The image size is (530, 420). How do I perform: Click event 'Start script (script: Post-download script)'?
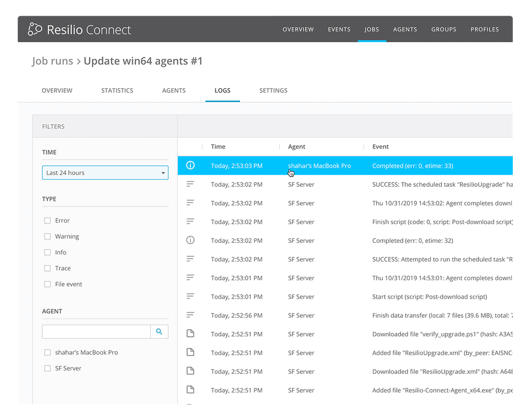429,297
